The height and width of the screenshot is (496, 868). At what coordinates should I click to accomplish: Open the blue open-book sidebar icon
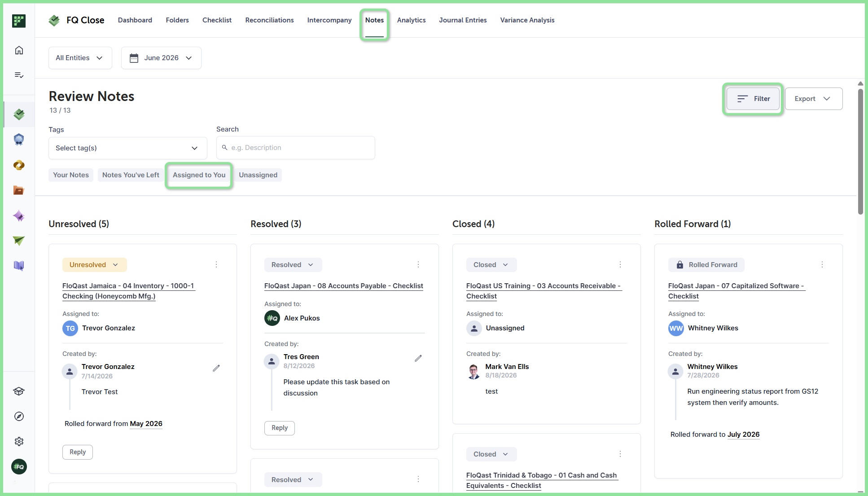[x=19, y=266]
